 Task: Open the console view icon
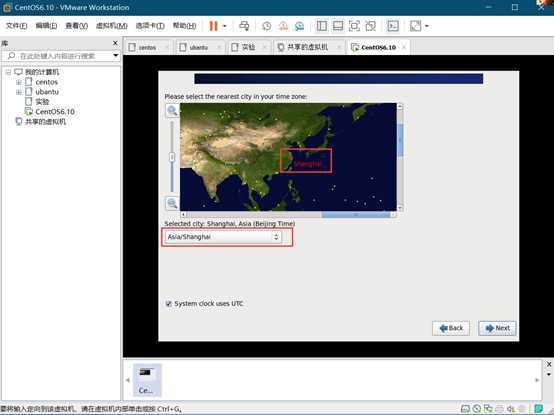[x=393, y=26]
